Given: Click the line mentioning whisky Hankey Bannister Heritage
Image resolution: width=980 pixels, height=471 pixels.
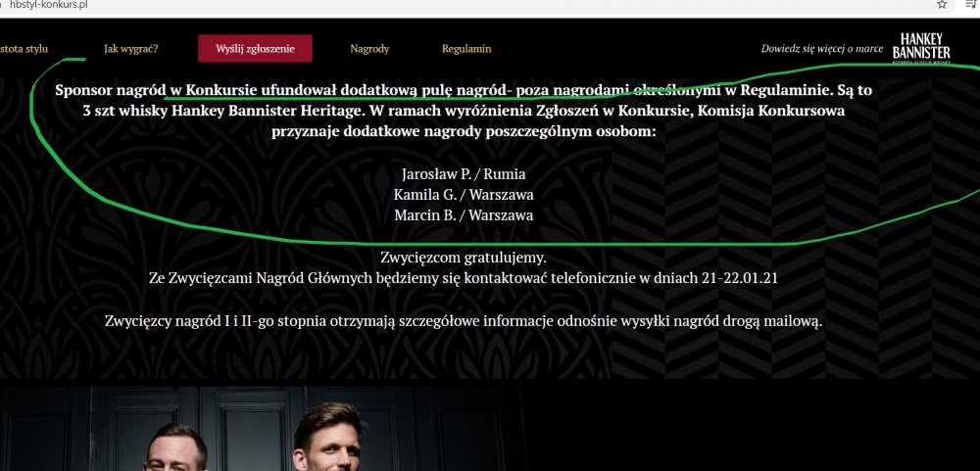Looking at the screenshot, I should [x=464, y=112].
